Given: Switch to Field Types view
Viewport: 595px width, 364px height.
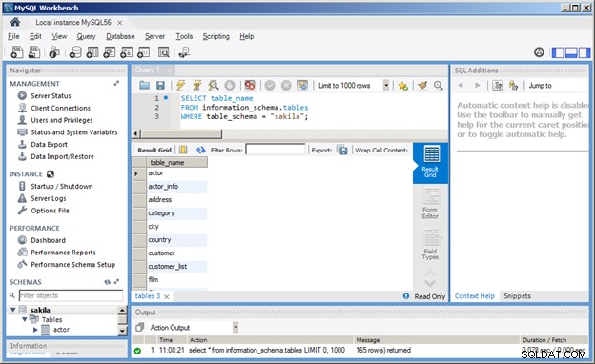Looking at the screenshot, I should point(430,244).
